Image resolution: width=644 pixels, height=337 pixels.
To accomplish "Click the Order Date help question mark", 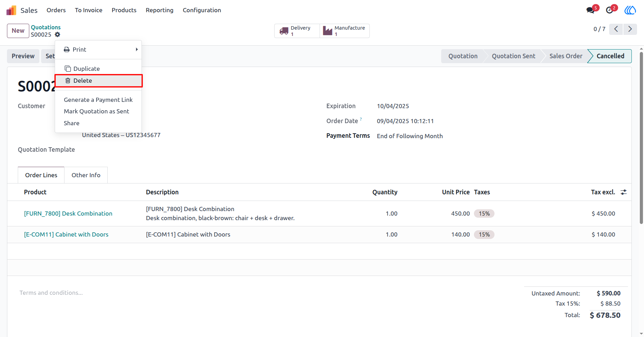I will point(361,119).
